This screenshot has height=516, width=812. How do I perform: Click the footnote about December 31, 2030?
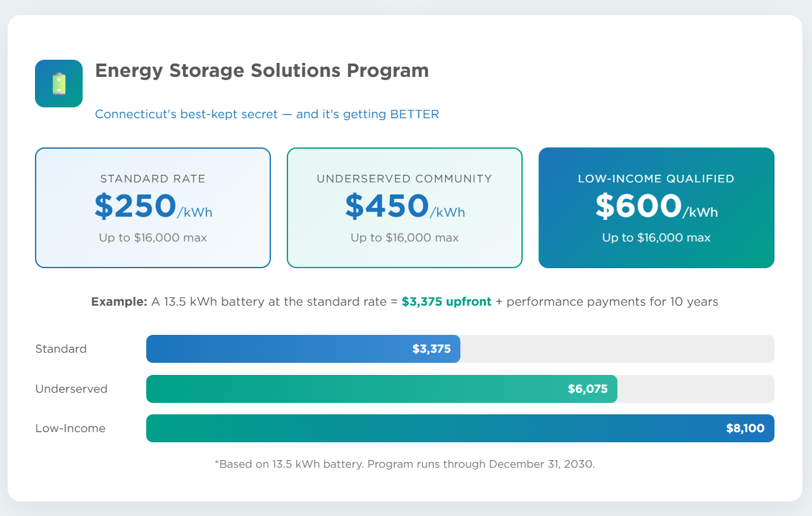pyautogui.click(x=404, y=464)
